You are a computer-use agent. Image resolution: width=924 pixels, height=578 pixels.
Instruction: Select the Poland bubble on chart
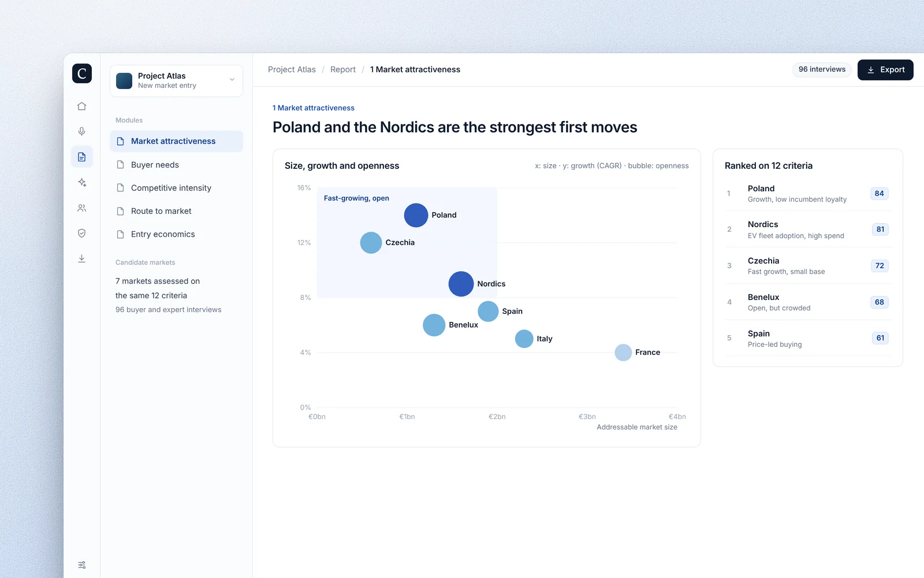point(416,215)
